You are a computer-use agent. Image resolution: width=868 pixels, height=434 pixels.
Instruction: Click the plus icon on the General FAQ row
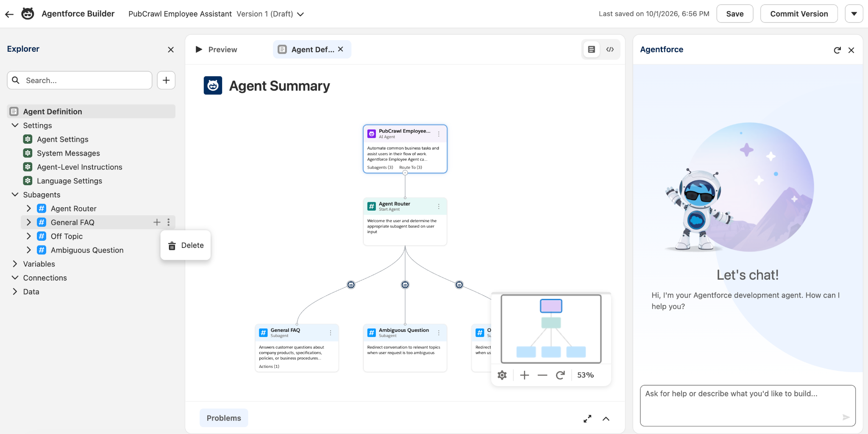[157, 222]
